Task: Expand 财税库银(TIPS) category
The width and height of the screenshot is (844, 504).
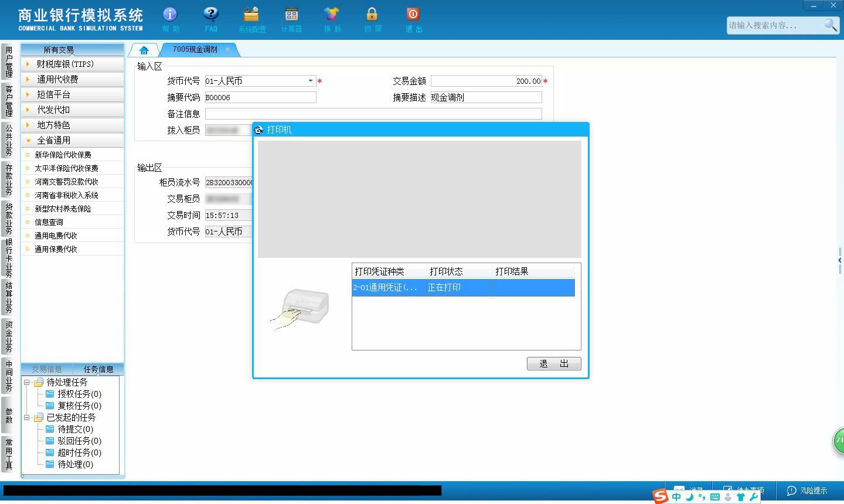Action: pyautogui.click(x=72, y=64)
